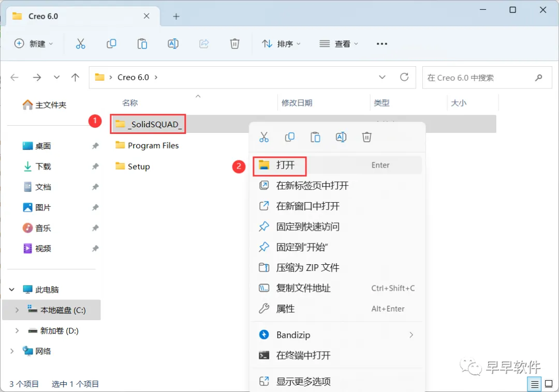Click the Paste icon in the top toolbar
Screen dimensions: 559x392
coord(142,44)
